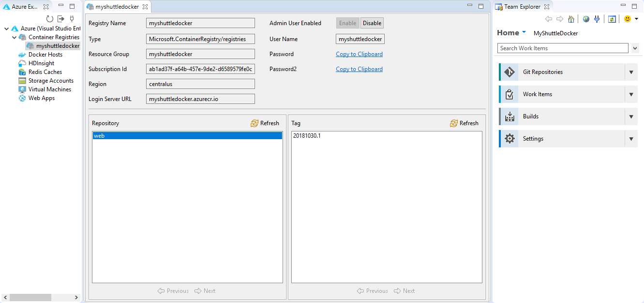Click the Container Registries icon in tree
This screenshot has width=644, height=303.
pyautogui.click(x=22, y=37)
